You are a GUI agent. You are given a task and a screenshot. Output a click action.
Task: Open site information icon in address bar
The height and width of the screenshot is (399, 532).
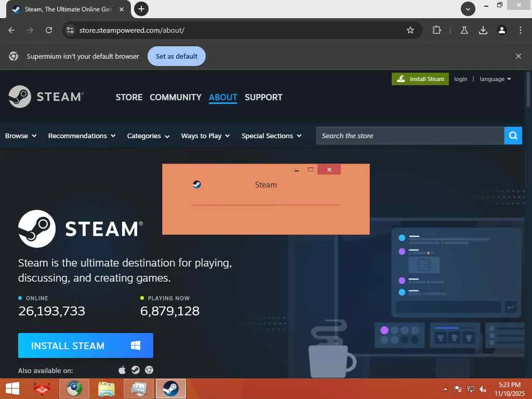[70, 30]
